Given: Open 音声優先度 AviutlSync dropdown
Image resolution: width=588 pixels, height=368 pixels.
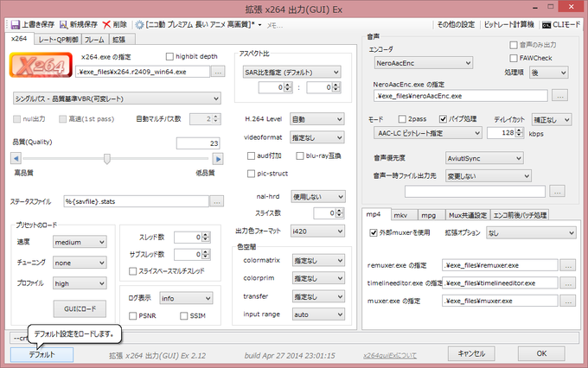Looking at the screenshot, I should [484, 158].
